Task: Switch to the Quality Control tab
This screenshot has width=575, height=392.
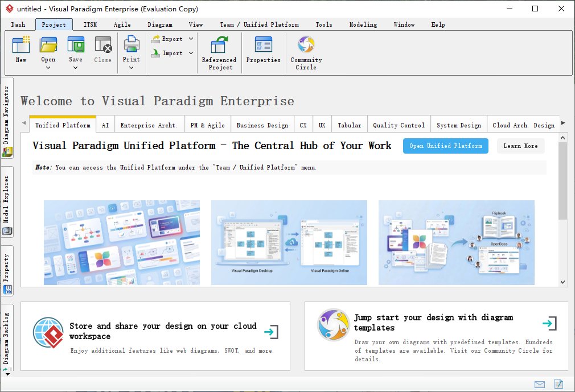Action: 399,125
